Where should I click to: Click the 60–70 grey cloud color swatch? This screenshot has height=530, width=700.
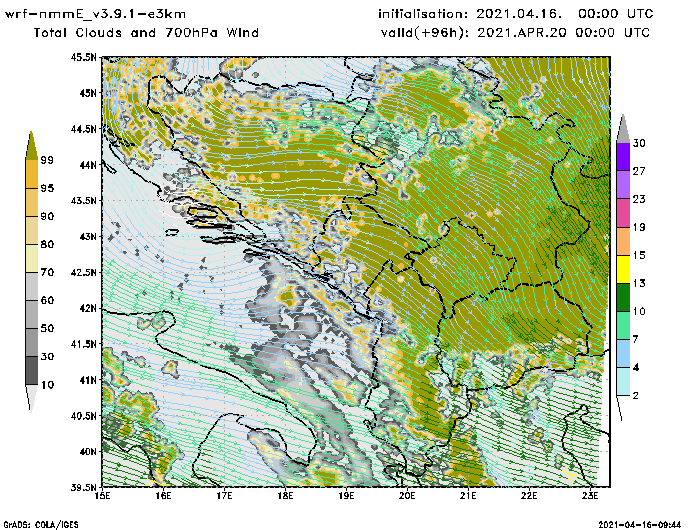coord(32,287)
